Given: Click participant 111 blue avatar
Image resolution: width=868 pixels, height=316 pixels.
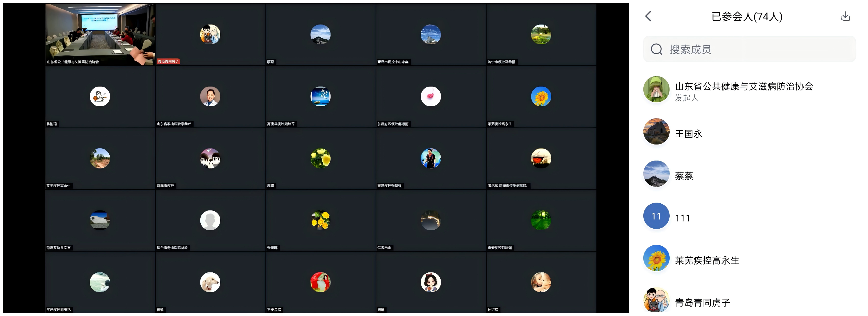Looking at the screenshot, I should 656,216.
